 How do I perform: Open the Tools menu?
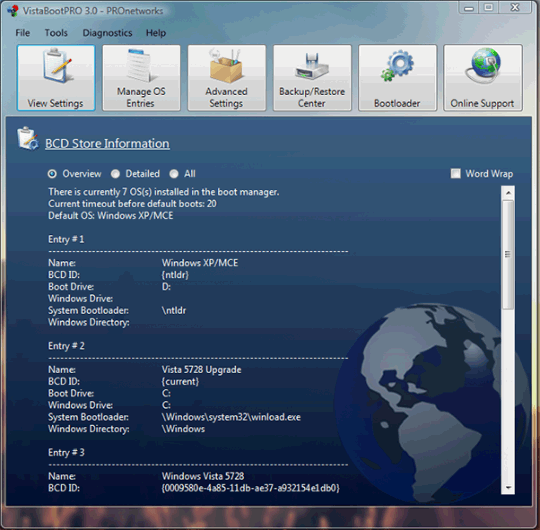click(56, 33)
